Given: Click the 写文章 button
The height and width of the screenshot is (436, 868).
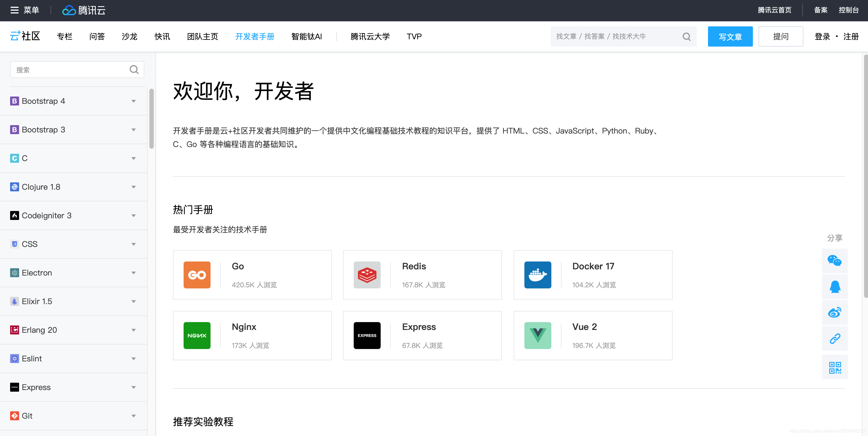Looking at the screenshot, I should point(730,36).
